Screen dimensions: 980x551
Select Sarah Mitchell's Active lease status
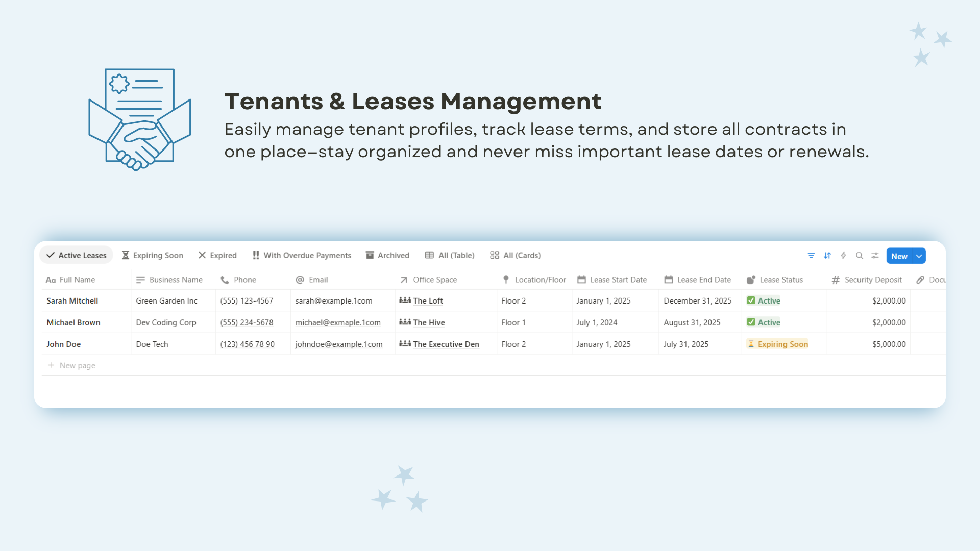[764, 301]
